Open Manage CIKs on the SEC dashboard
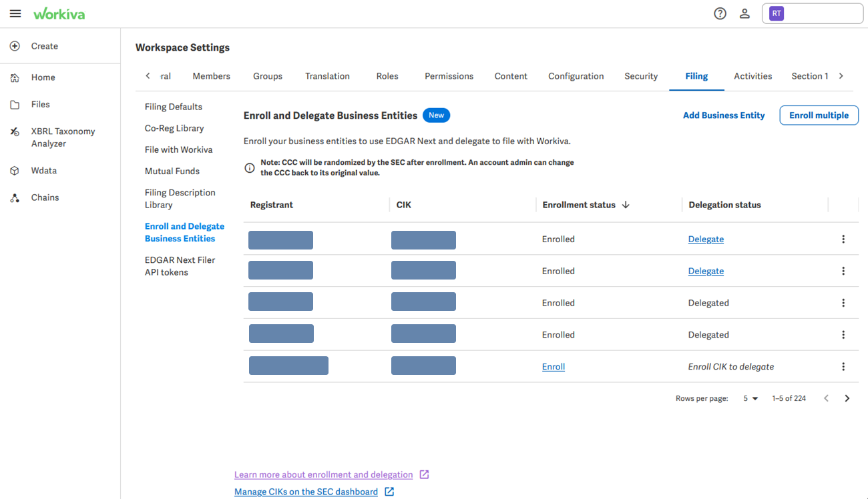Screen dimensions: 868x499 click(306, 492)
